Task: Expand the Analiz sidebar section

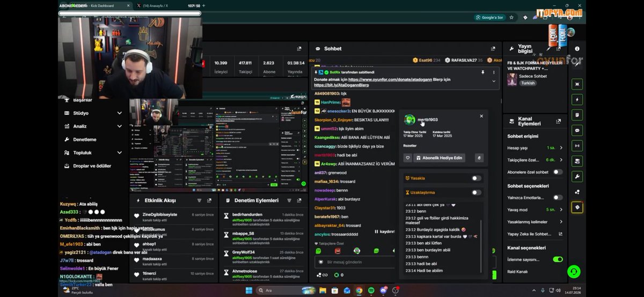Action: pos(119,127)
